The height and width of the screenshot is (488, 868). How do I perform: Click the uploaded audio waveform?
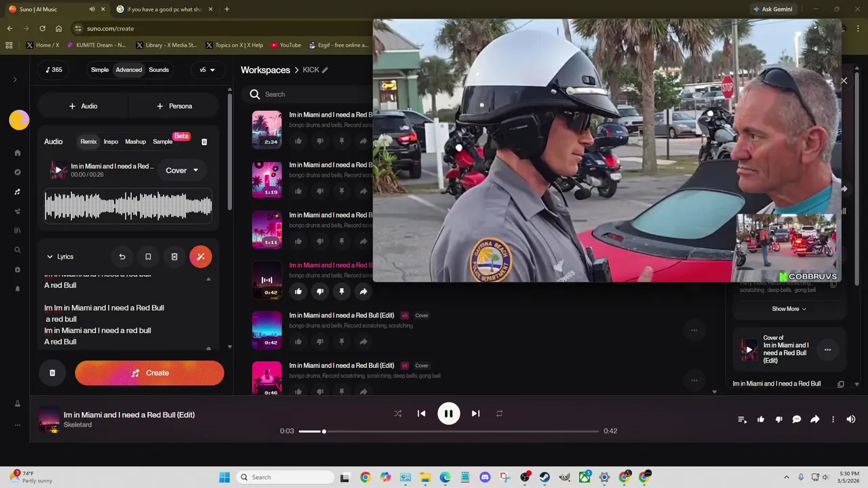click(128, 206)
